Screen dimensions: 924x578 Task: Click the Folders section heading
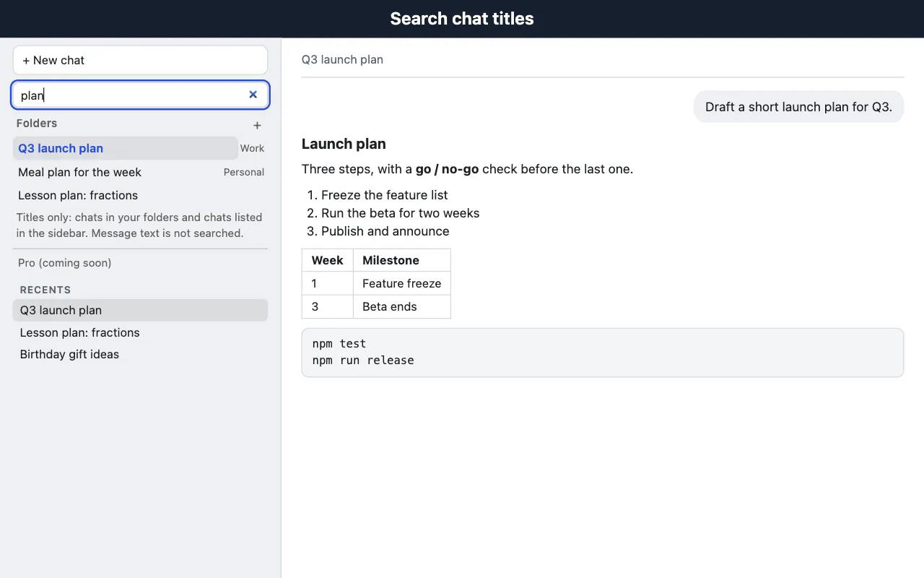(x=37, y=124)
